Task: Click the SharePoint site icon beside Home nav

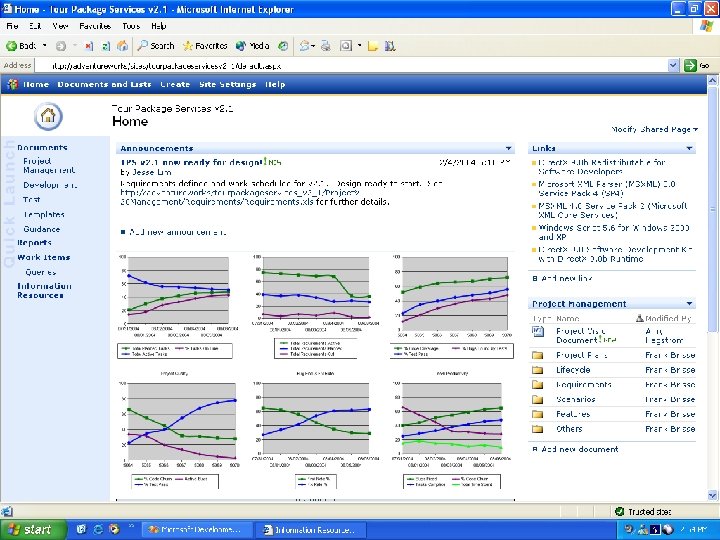Action: pyautogui.click(x=13, y=84)
